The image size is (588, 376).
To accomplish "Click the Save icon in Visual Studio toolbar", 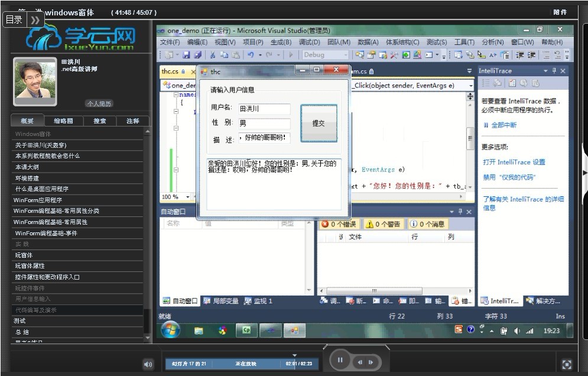I will tap(186, 55).
